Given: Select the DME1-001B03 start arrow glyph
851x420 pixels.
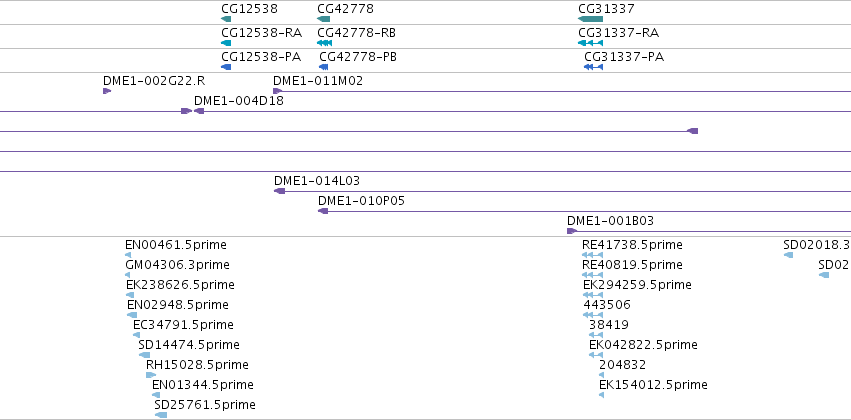Looking at the screenshot, I should (572, 231).
